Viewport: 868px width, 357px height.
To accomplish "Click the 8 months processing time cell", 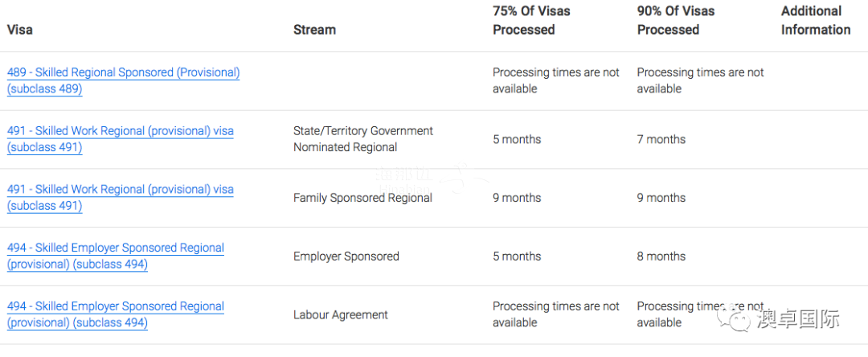I will tap(661, 256).
